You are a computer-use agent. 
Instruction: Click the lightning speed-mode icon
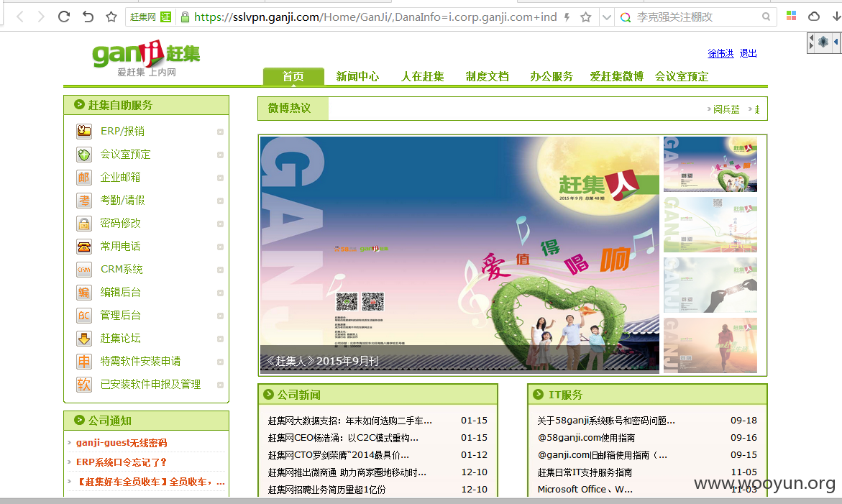coord(567,17)
